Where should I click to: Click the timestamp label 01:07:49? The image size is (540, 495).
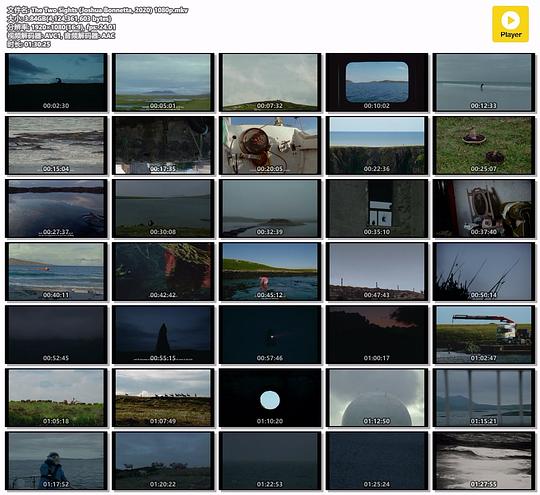163,421
